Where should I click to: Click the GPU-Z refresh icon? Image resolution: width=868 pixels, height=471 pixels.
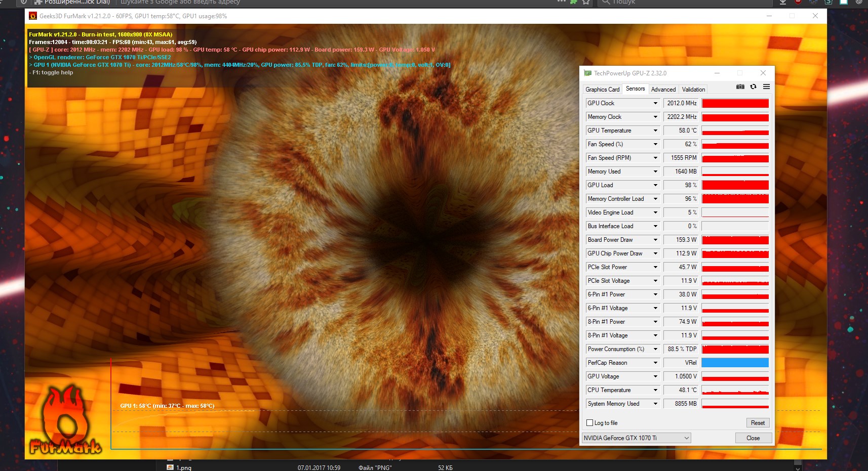(x=753, y=87)
